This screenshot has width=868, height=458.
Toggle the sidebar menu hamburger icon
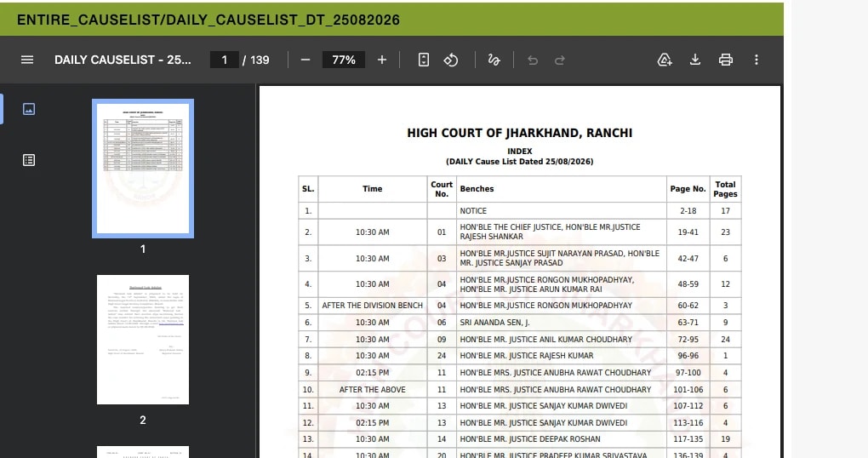(x=27, y=60)
